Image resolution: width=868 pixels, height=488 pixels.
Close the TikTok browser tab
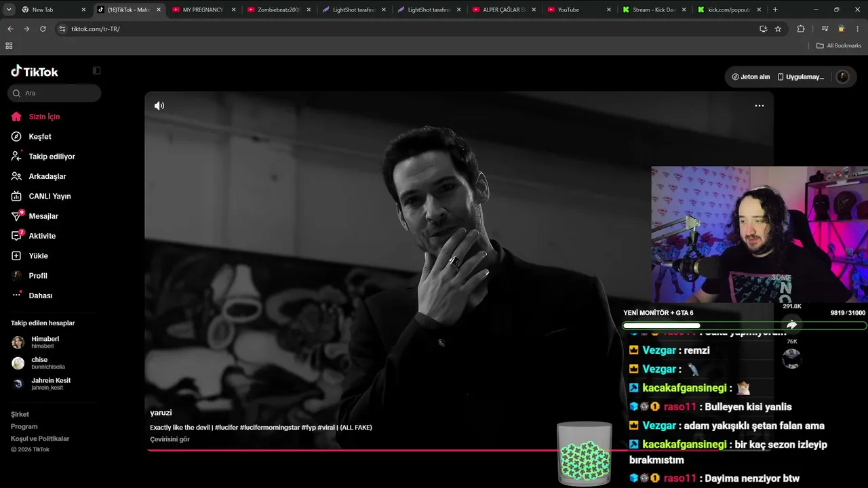pos(159,9)
